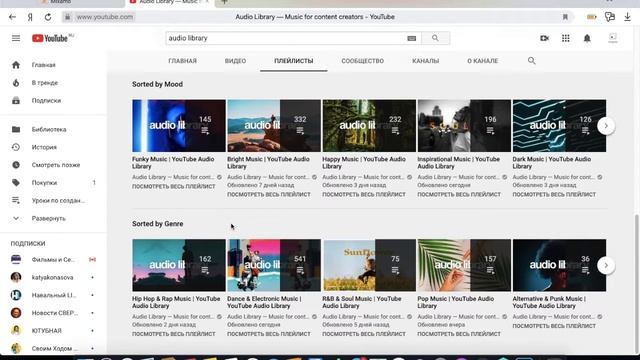The height and width of the screenshot is (360, 640).
Task: Show next playlists in Sorted by Genre
Action: point(606,265)
